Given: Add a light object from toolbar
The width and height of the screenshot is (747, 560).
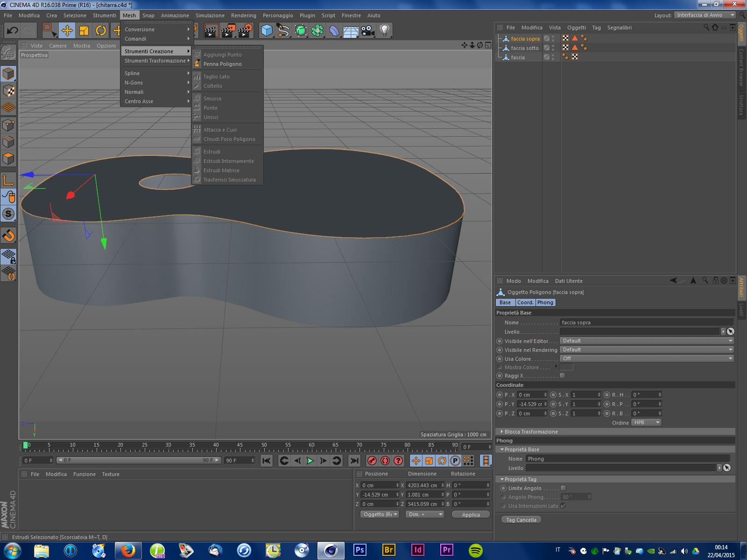Looking at the screenshot, I should (x=384, y=31).
